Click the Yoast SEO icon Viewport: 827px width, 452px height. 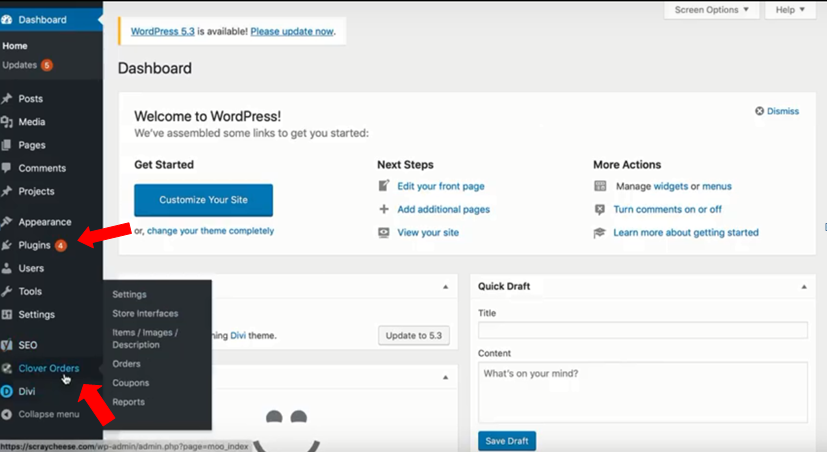(x=6, y=345)
